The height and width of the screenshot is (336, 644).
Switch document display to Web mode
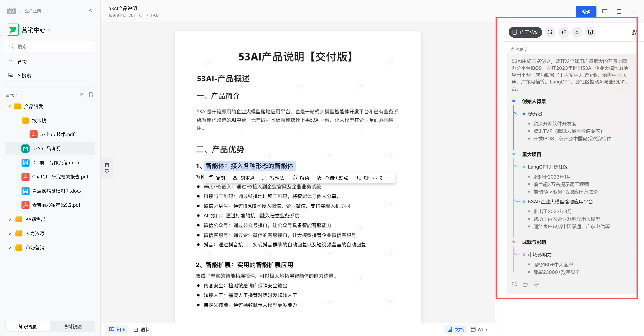[479, 329]
